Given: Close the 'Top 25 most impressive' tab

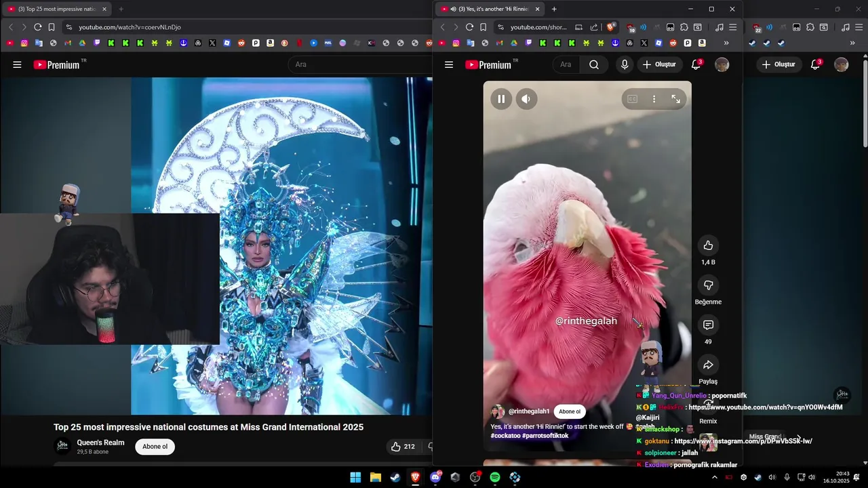Looking at the screenshot, I should tap(104, 9).
